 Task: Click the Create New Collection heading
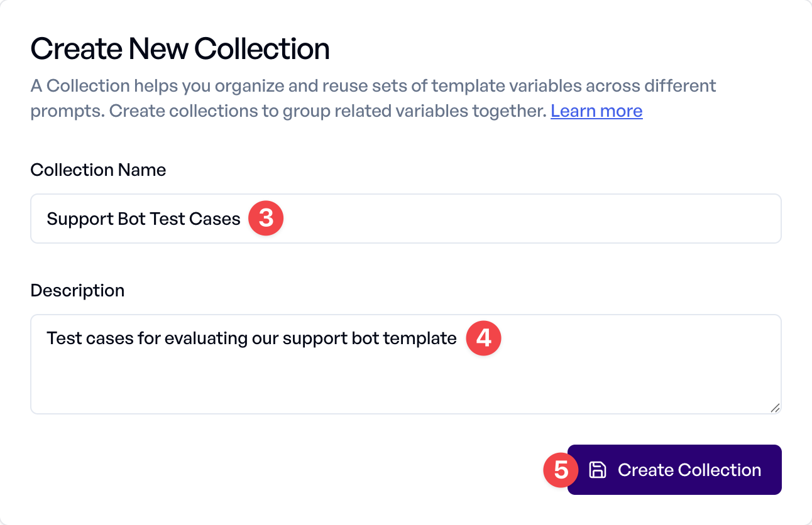(180, 49)
